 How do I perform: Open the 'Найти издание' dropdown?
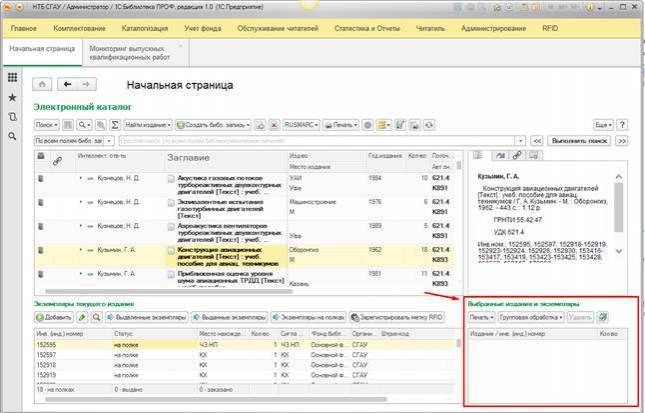pyautogui.click(x=148, y=125)
